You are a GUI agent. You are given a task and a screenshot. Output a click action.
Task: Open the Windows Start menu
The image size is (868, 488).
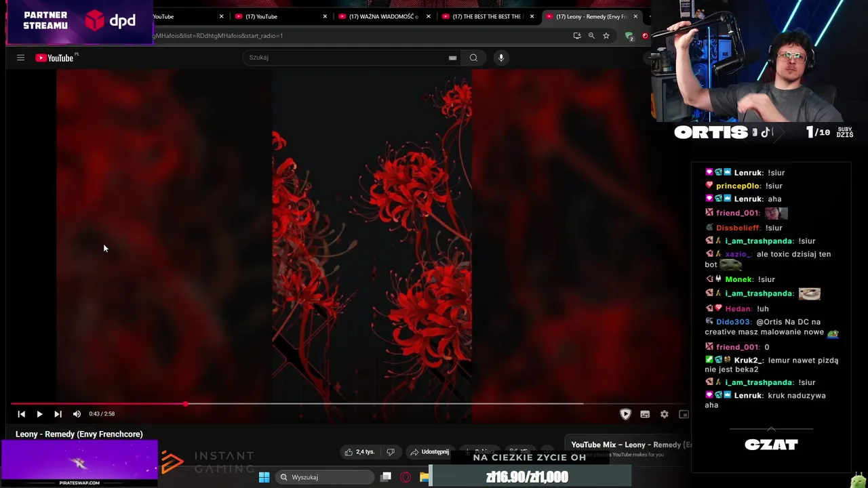click(264, 477)
